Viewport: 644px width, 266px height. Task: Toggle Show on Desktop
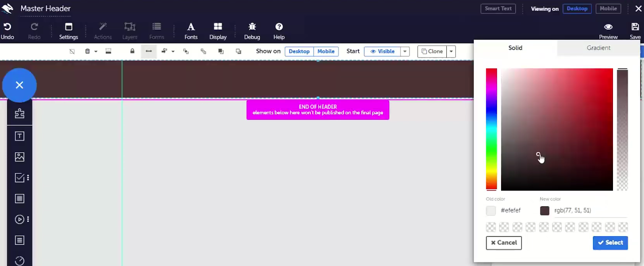[299, 51]
